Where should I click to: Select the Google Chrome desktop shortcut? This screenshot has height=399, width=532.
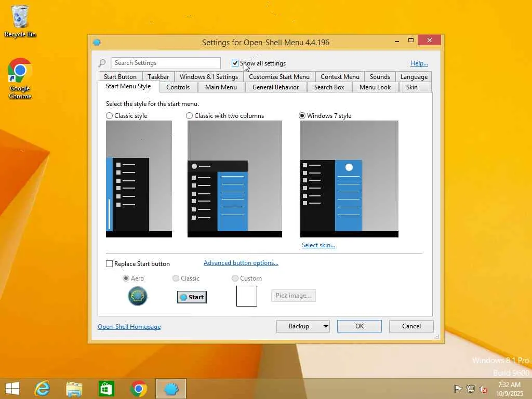[x=20, y=78]
